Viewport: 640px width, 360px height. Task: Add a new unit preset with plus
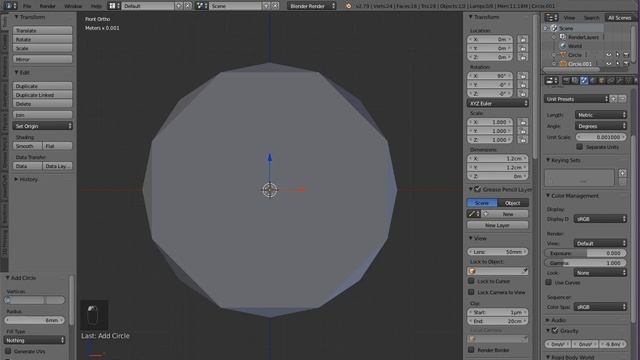pyautogui.click(x=613, y=99)
